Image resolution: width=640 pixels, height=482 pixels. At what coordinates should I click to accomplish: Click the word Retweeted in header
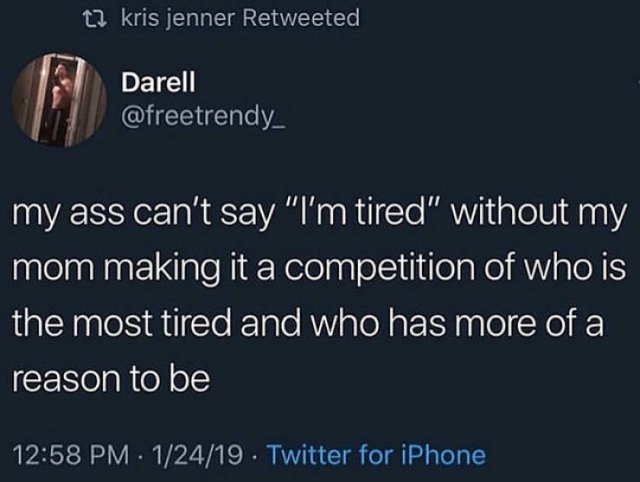pos(301,18)
